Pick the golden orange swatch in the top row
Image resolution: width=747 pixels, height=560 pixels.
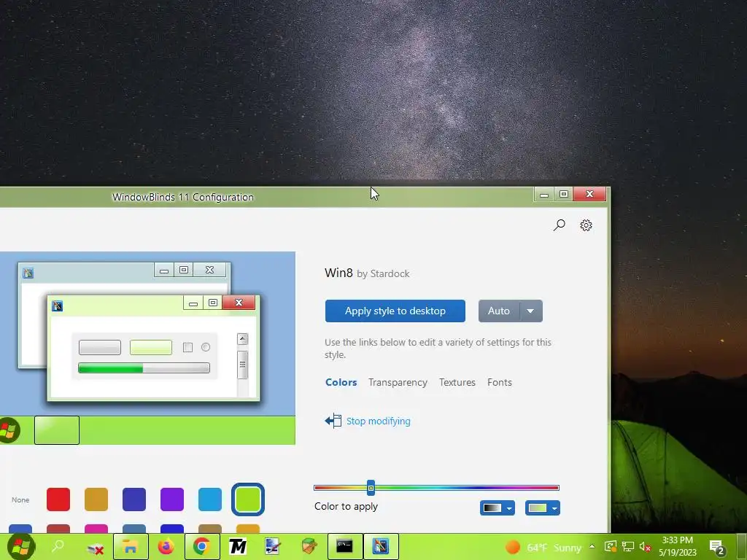pos(96,499)
